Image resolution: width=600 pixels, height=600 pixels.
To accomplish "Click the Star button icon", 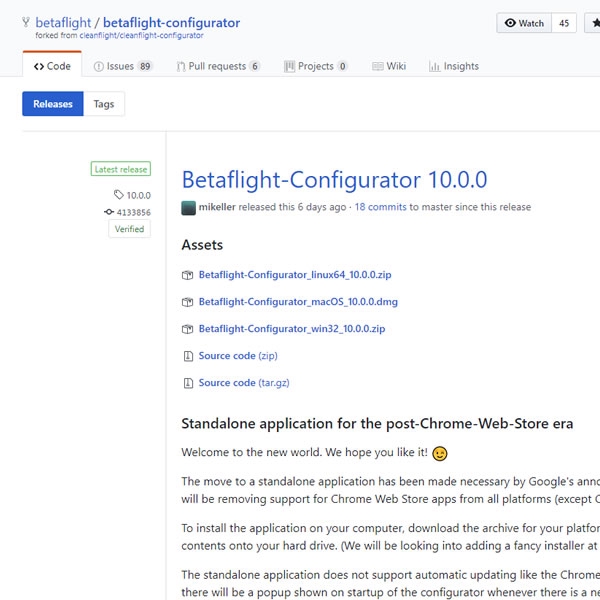I will click(x=595, y=23).
